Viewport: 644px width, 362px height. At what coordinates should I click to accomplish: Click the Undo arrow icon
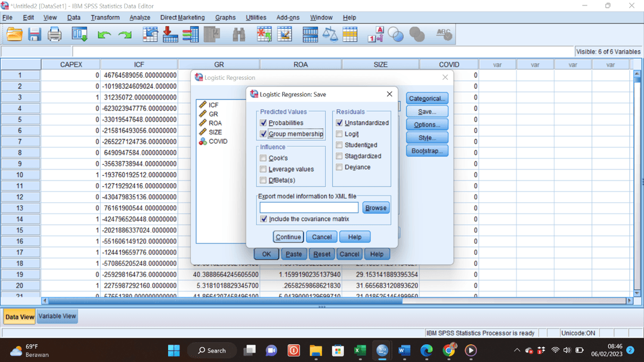(x=104, y=35)
